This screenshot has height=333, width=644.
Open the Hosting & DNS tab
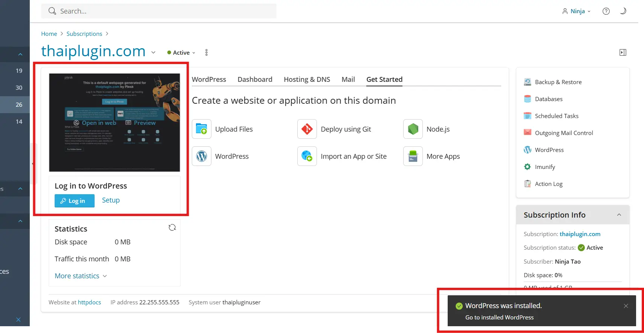pos(307,80)
